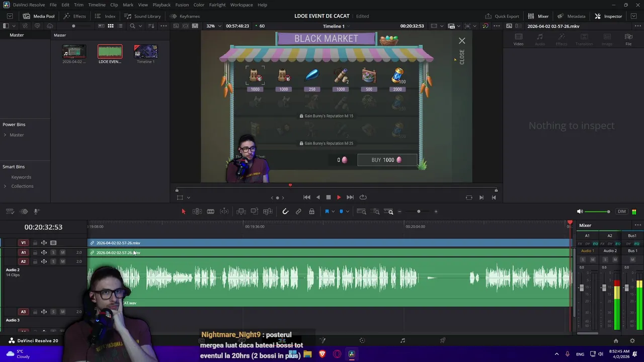
Task: Select the Timeline 1 thumbnail
Action: [x=146, y=51]
